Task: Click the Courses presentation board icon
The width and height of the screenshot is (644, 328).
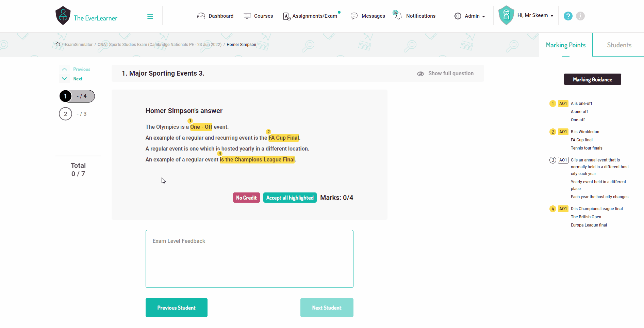Action: click(x=247, y=16)
